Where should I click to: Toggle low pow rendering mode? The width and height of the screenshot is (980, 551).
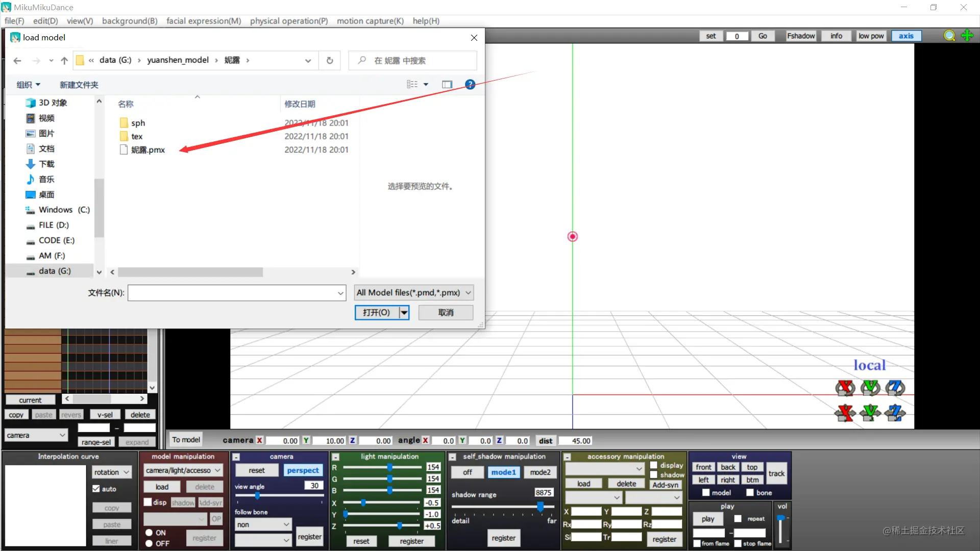[x=871, y=35]
